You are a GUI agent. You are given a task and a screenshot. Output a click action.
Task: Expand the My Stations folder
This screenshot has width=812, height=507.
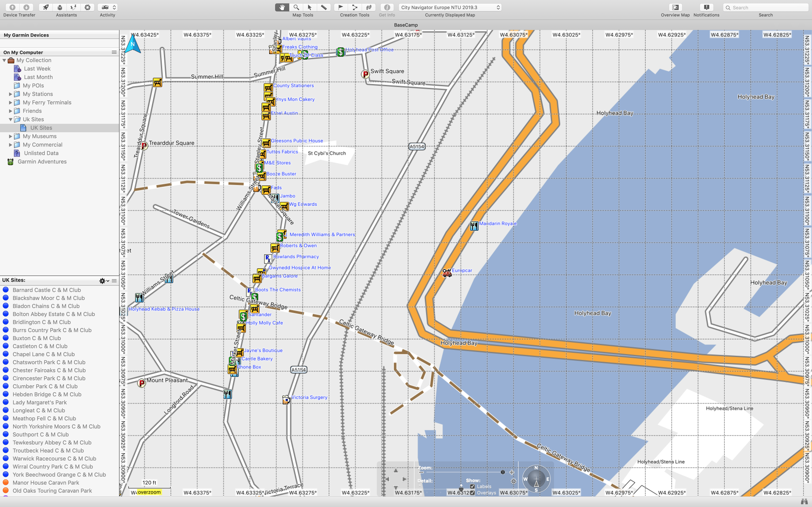click(10, 94)
